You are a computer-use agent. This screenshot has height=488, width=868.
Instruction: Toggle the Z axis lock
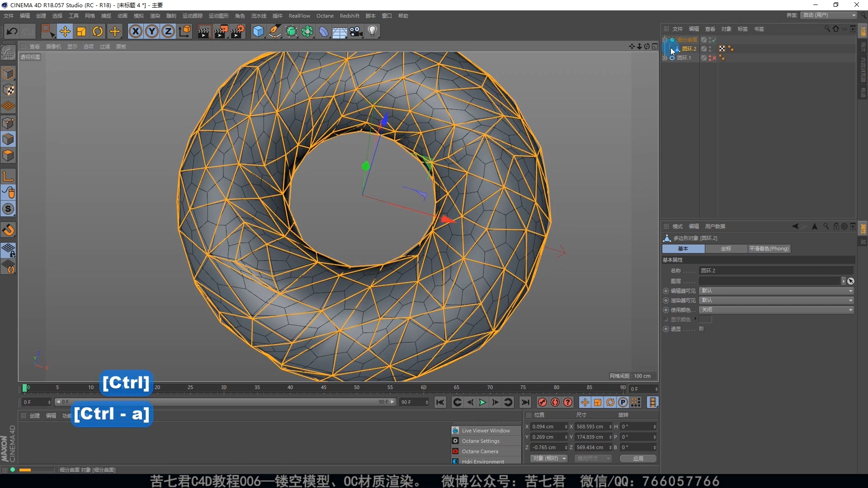click(168, 31)
